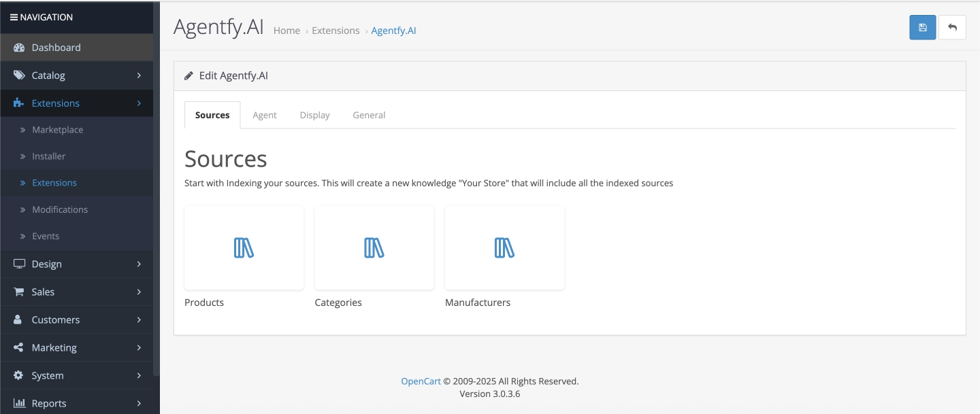Viewport: 980px width, 414px height.
Task: Click the Back reply-arrow icon button
Action: [x=952, y=27]
